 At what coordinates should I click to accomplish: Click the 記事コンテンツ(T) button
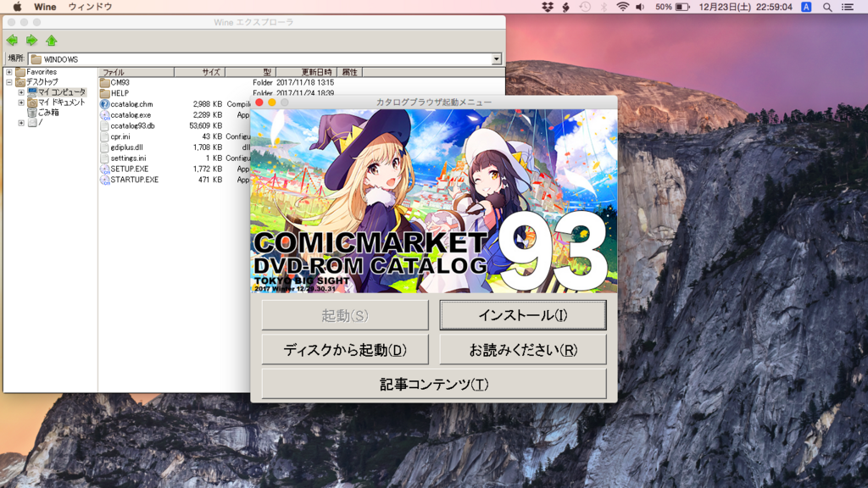(x=434, y=384)
